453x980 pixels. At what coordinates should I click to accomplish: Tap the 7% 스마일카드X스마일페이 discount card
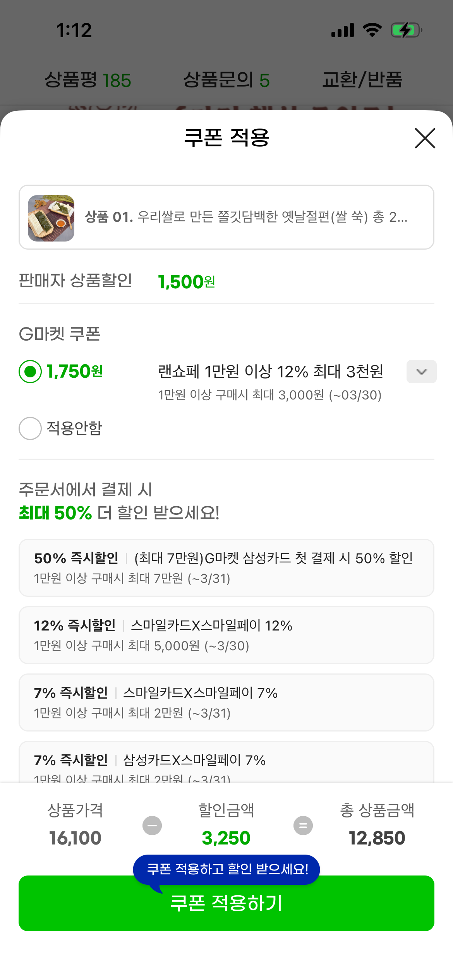pyautogui.click(x=226, y=702)
